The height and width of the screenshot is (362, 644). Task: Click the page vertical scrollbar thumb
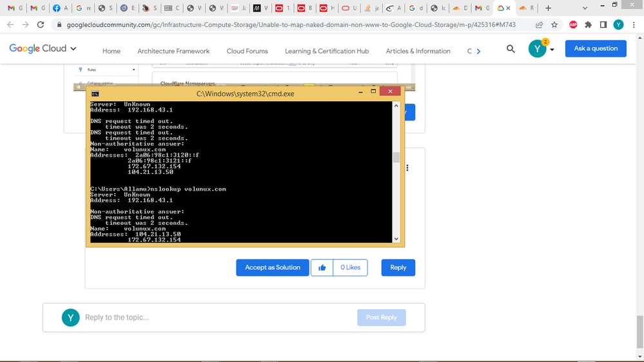tap(640, 332)
